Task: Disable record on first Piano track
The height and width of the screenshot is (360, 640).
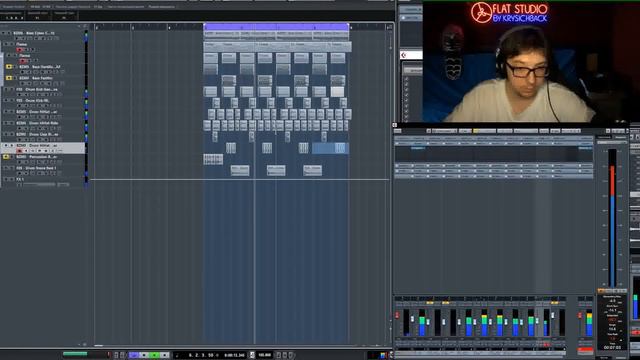Action: tap(19, 49)
